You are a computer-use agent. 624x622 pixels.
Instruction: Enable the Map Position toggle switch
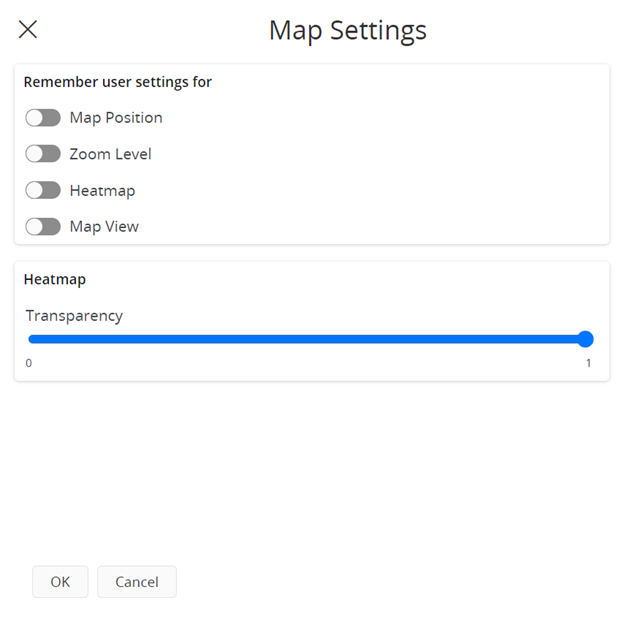point(43,118)
